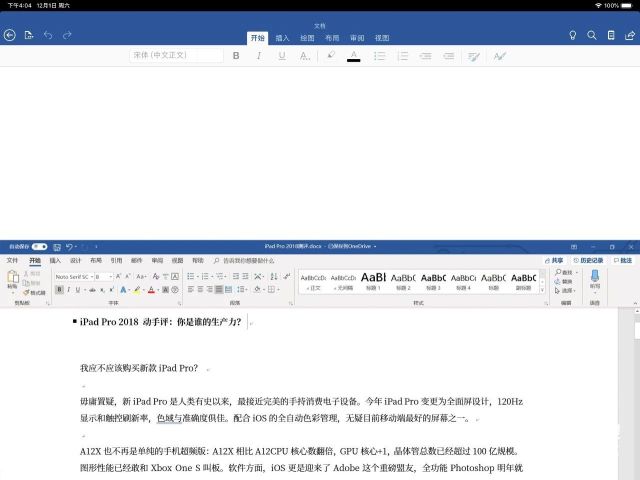Expand the styles gallery more arrow
Image resolution: width=640 pixels, height=480 pixels.
tap(542, 290)
